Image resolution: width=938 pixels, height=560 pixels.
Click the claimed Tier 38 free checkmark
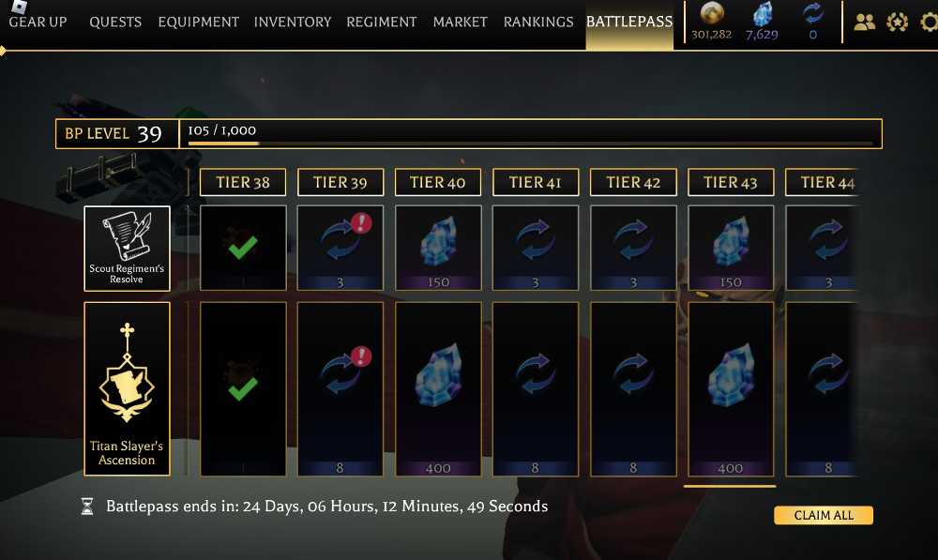[243, 247]
